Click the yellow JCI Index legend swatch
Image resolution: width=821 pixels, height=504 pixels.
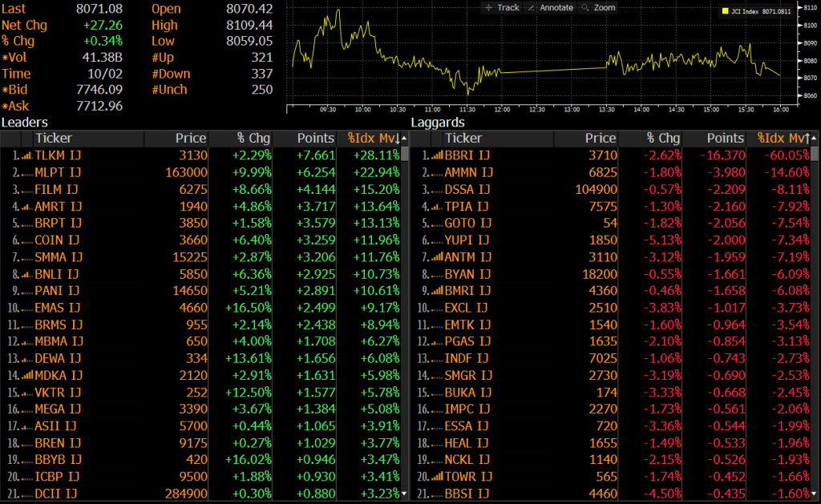(726, 12)
